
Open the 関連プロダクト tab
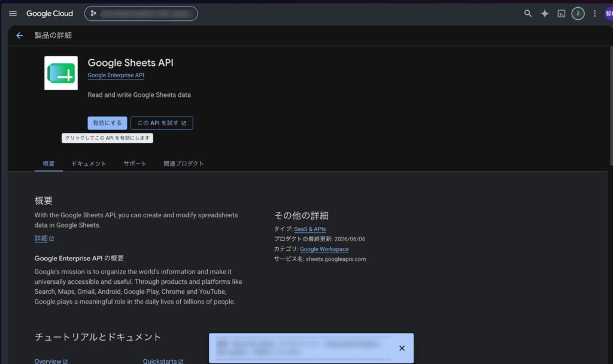click(x=184, y=163)
